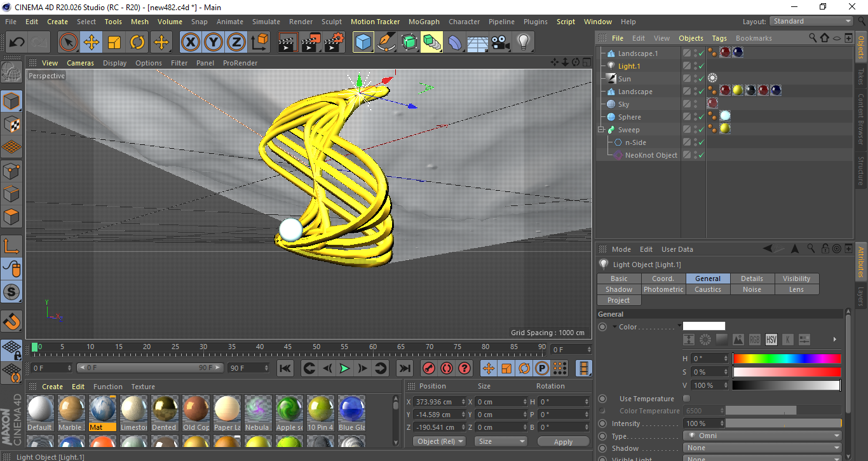This screenshot has height=461, width=868.
Task: Open viewport Cameras menu
Action: click(81, 63)
